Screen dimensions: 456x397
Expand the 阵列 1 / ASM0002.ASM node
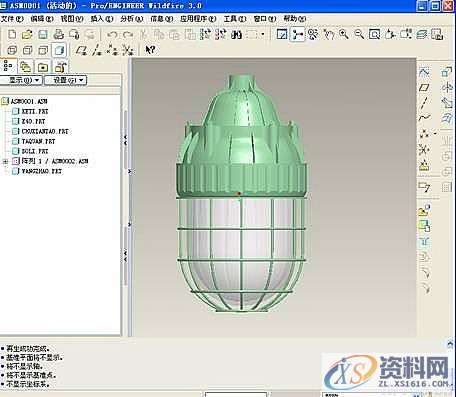[x=5, y=161]
